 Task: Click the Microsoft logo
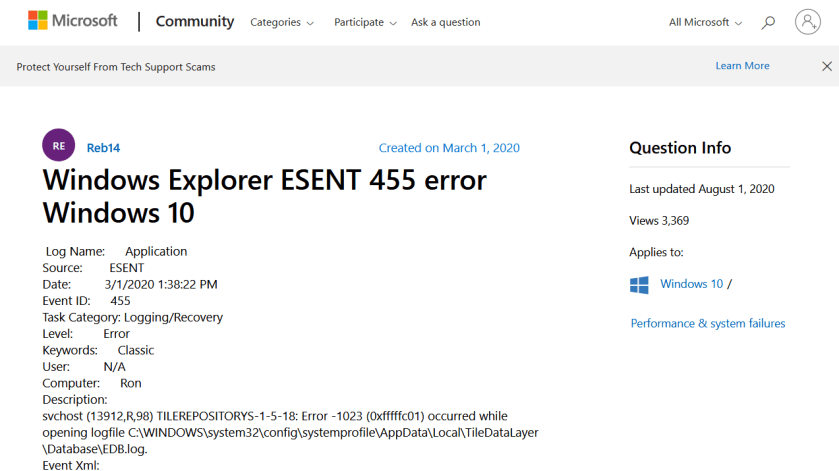(72, 21)
